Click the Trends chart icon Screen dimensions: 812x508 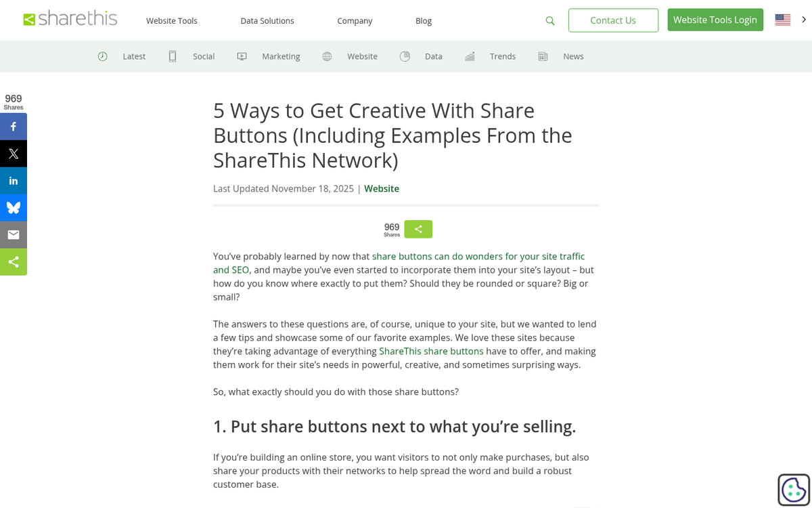(469, 56)
